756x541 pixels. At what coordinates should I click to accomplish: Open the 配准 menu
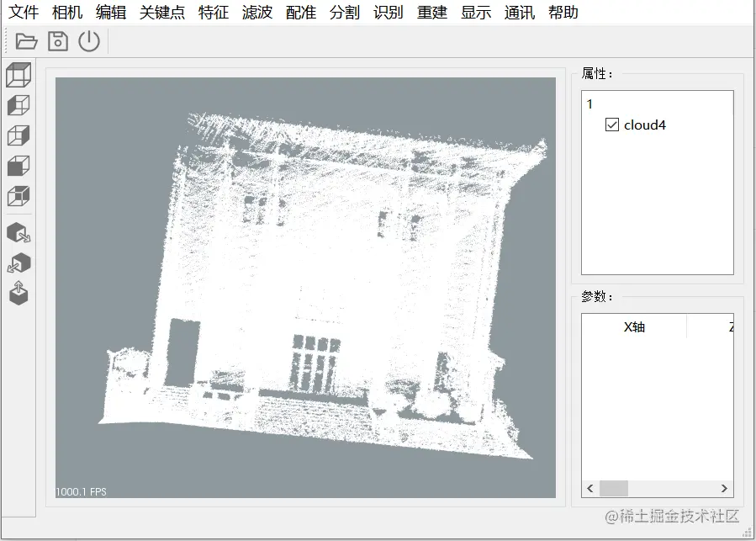coord(301,12)
